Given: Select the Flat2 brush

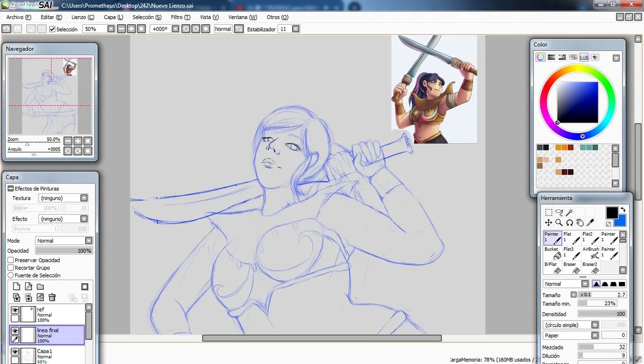Looking at the screenshot, I should point(591,238).
